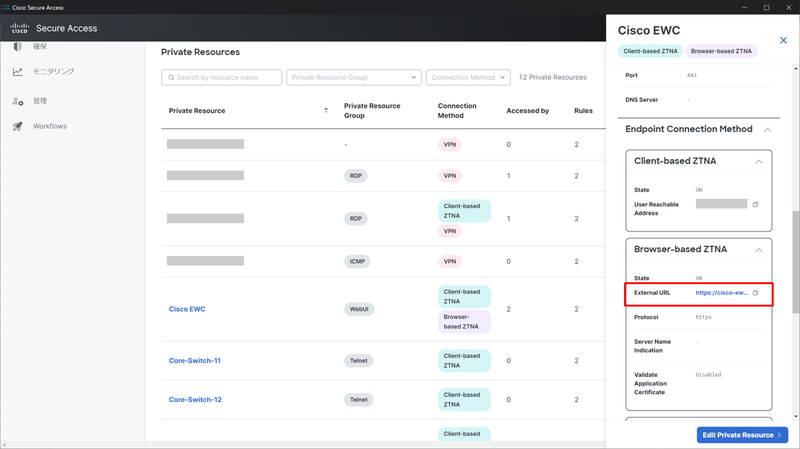The width and height of the screenshot is (800, 449).
Task: Click the Cisco Secure Access title bar icon
Action: pos(6,7)
